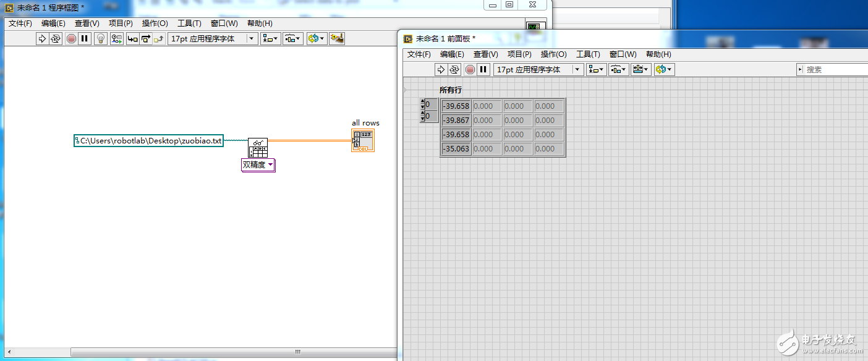This screenshot has height=361, width=868.
Task: Open the 双精度 type selector dropdown
Action: 258,164
